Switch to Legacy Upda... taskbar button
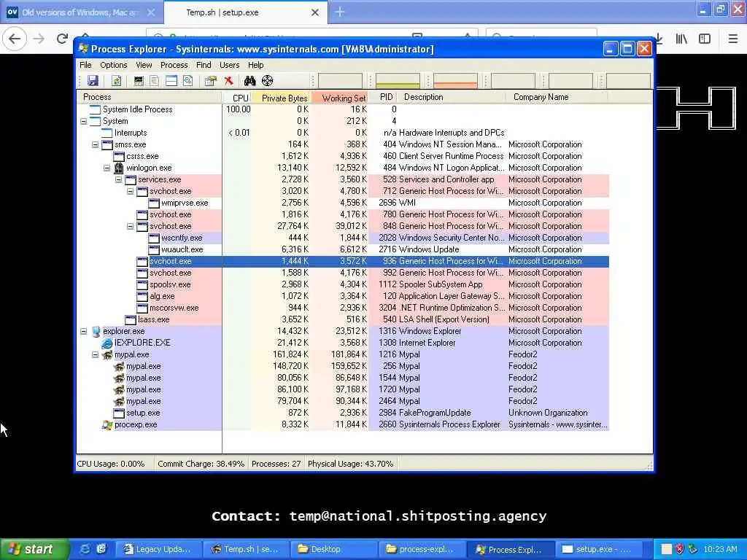This screenshot has width=747, height=560. 158,549
